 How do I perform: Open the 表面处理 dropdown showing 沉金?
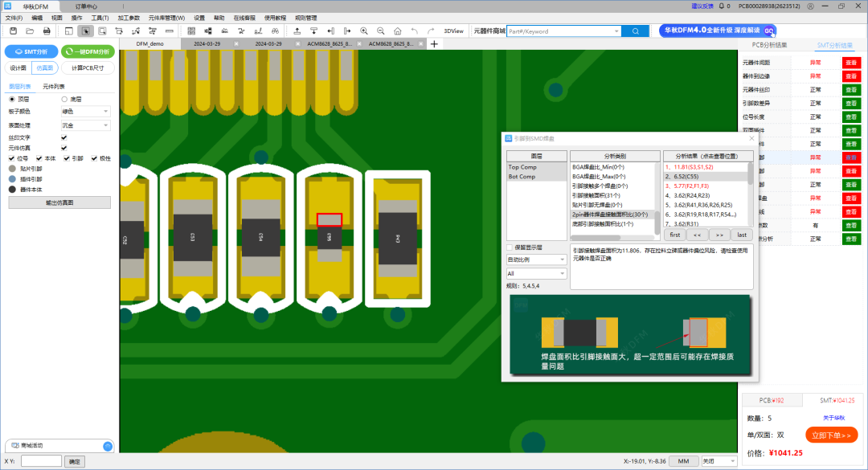coord(85,126)
